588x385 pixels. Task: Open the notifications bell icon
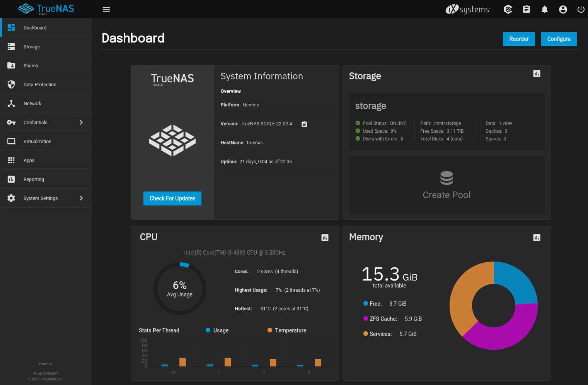point(545,9)
